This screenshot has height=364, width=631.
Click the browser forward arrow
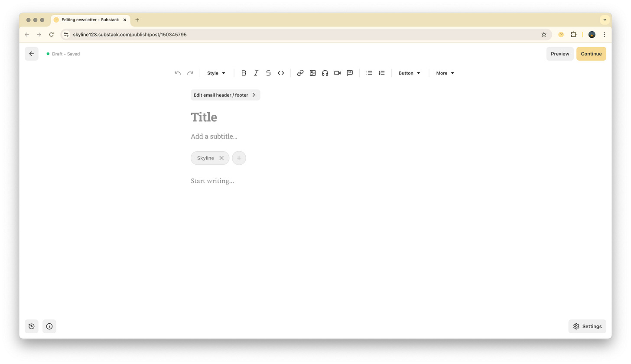point(39,35)
